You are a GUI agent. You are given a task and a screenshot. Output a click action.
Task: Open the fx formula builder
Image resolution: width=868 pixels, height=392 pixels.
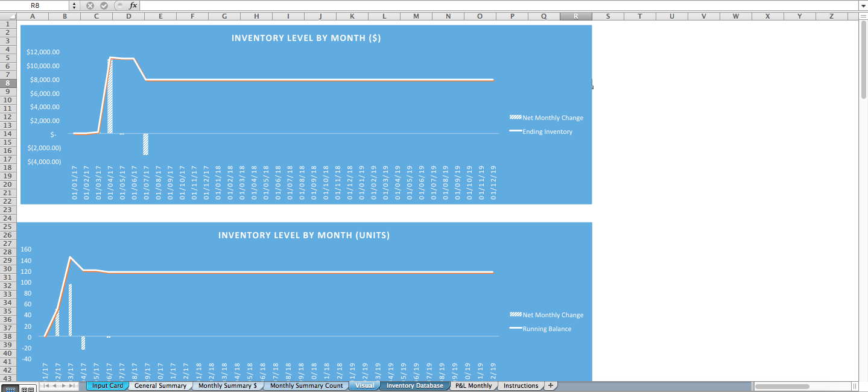(x=133, y=5)
